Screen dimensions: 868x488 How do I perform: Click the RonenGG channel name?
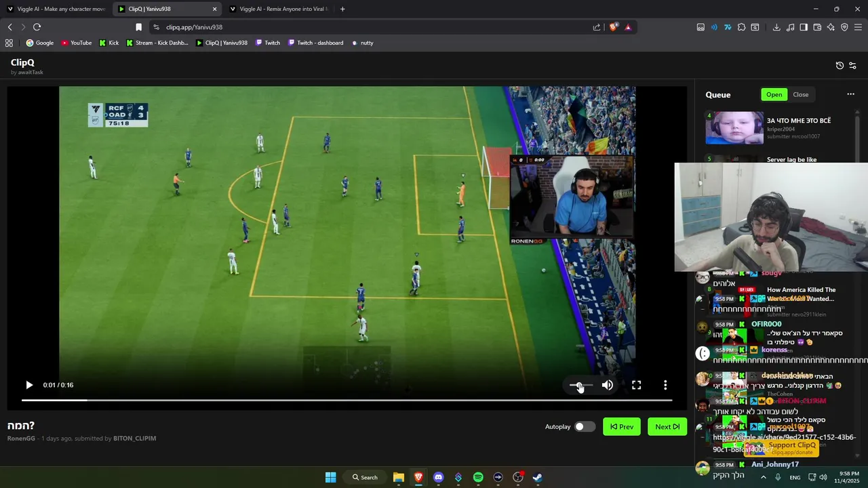(x=21, y=439)
